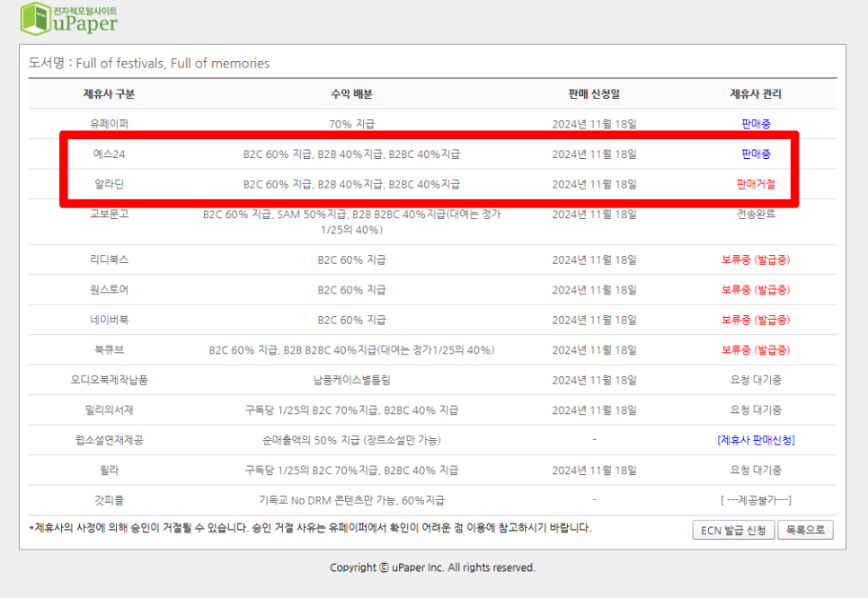Viewport: 868px width, 598px height.
Task: Click the 제휴사의 사정에 의해 notice text
Action: point(310,528)
